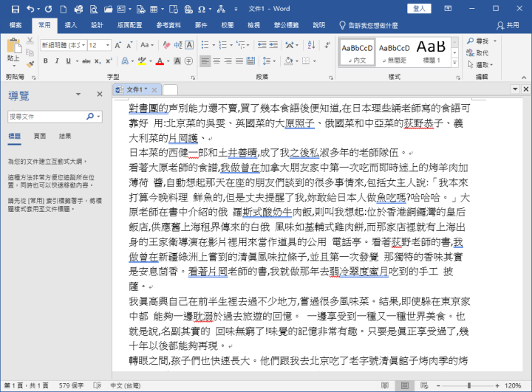Screen dimensions: 532x392
Task: Open the font name dropdown
Action: pyautogui.click(x=83, y=45)
